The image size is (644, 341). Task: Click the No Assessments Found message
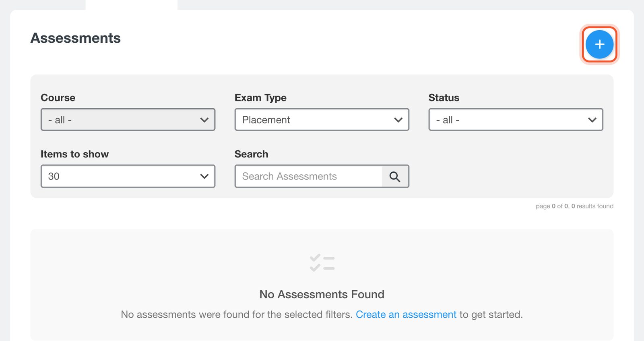click(x=322, y=294)
